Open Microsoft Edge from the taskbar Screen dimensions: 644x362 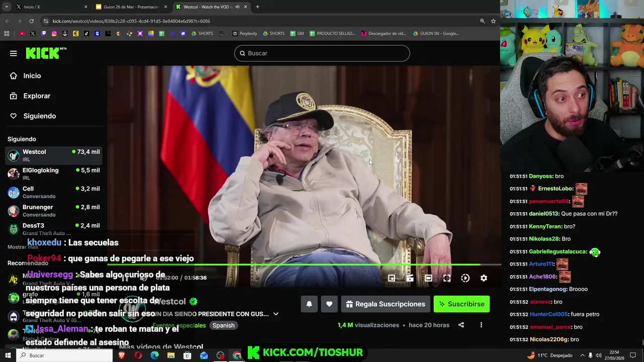click(x=154, y=355)
